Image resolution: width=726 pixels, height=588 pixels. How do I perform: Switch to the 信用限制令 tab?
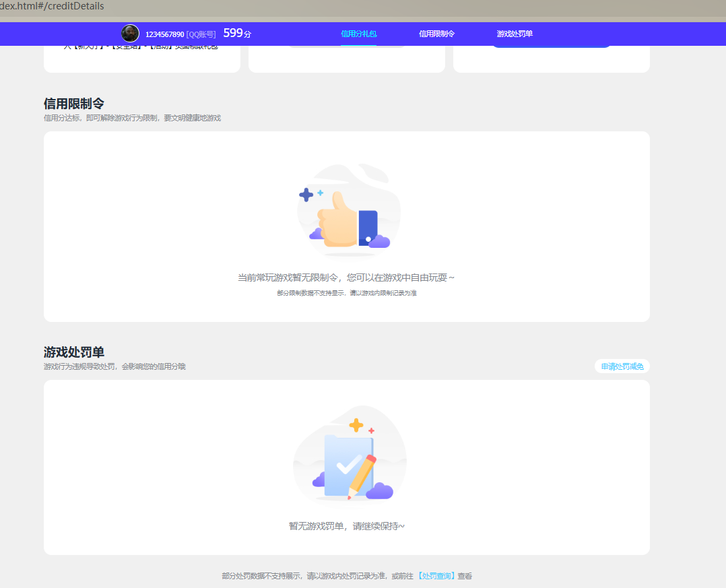[x=436, y=34]
